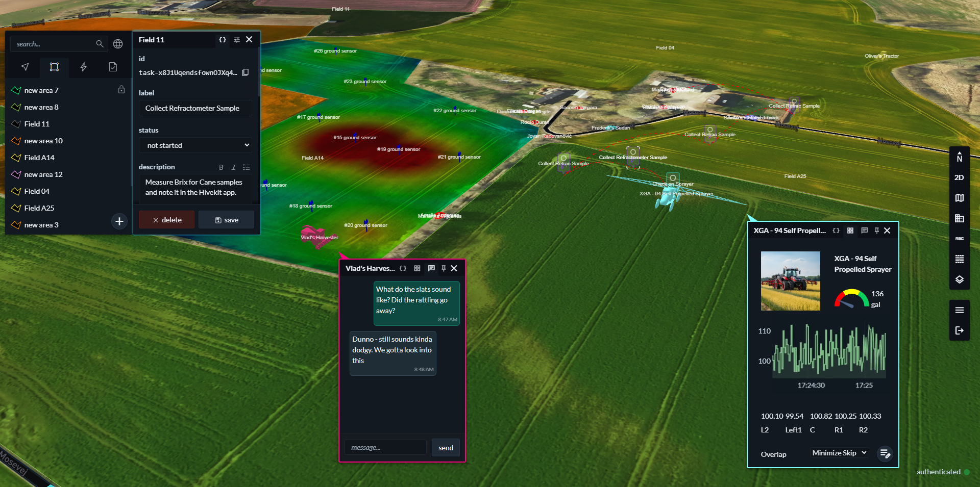Open dashboard grid in XGA Sprayer popup
The image size is (980, 487).
[x=850, y=230]
